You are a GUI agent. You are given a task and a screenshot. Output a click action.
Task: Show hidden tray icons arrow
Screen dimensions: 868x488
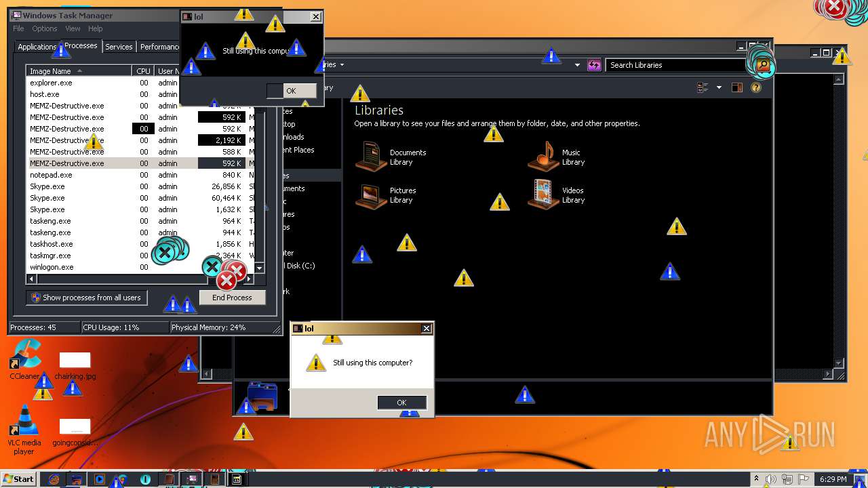point(756,479)
